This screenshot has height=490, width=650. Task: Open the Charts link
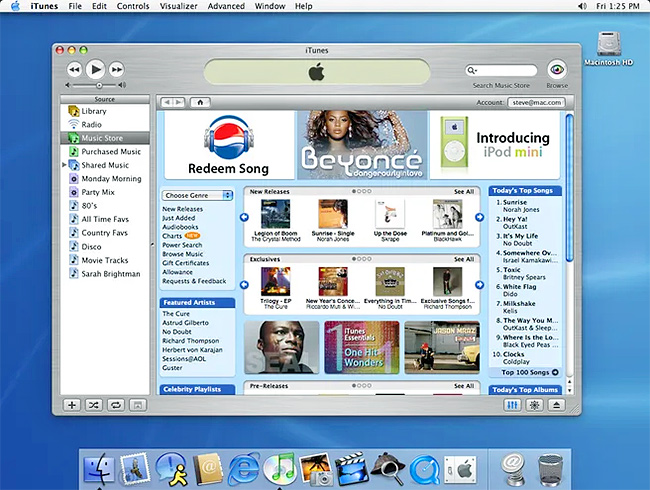172,236
